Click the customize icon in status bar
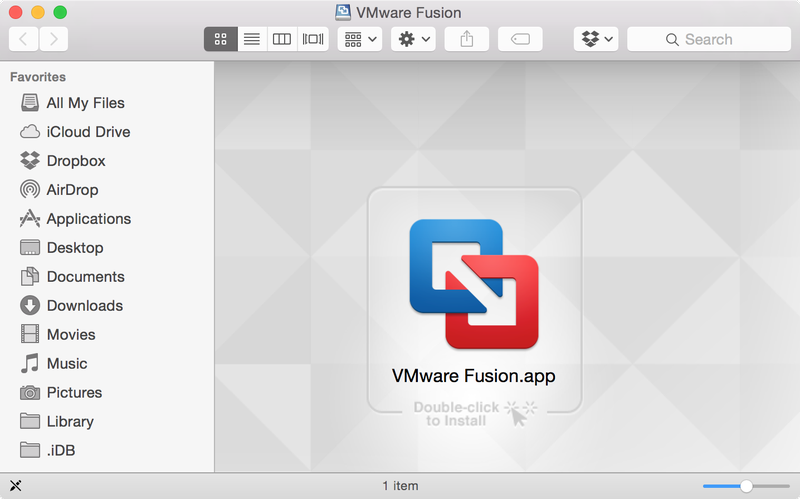This screenshot has height=499, width=800. pos(15,486)
